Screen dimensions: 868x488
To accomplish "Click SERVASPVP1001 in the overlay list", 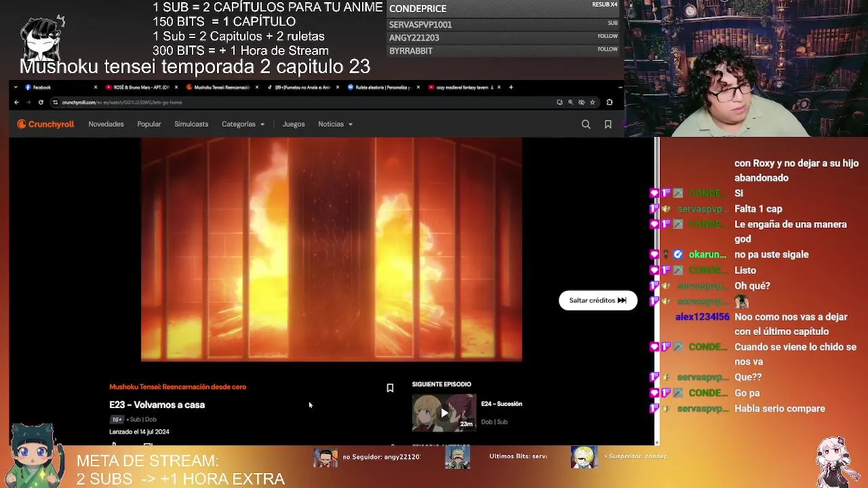I will click(420, 24).
